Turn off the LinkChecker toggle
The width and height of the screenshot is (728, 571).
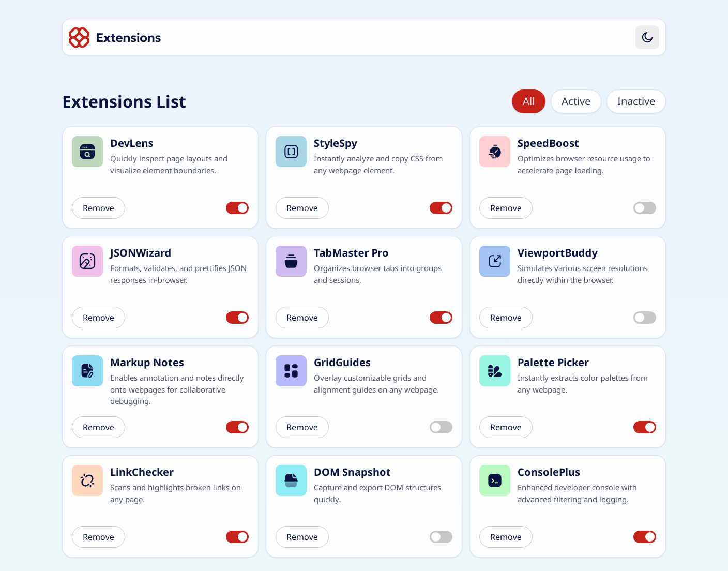pos(237,537)
